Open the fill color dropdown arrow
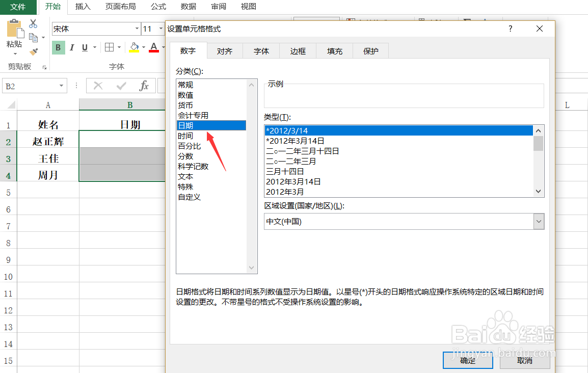This screenshot has width=588, height=373. coord(144,47)
